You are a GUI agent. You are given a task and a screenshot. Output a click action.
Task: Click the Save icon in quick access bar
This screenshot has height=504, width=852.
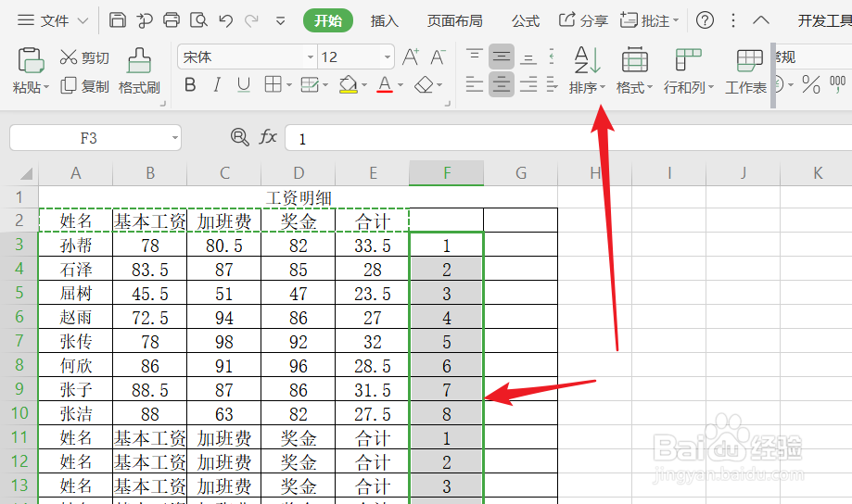[118, 20]
